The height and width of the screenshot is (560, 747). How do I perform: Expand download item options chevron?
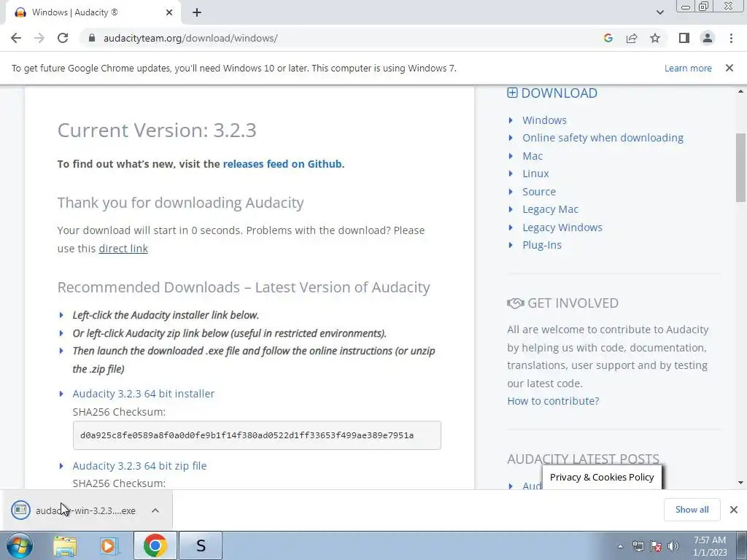pyautogui.click(x=155, y=510)
